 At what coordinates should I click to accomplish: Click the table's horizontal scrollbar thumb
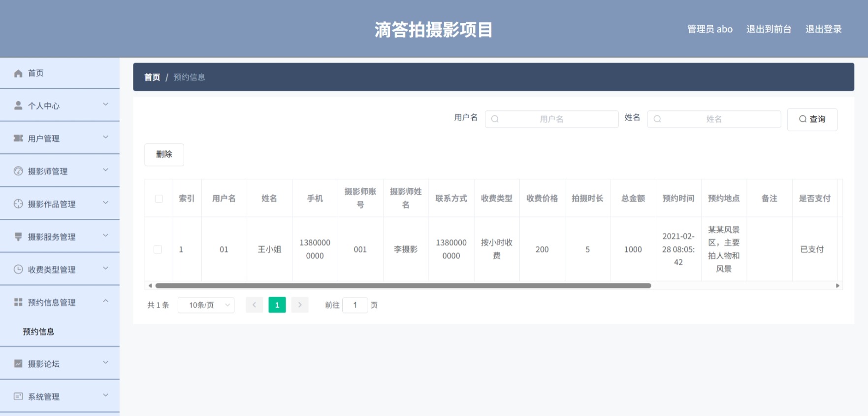[403, 285]
